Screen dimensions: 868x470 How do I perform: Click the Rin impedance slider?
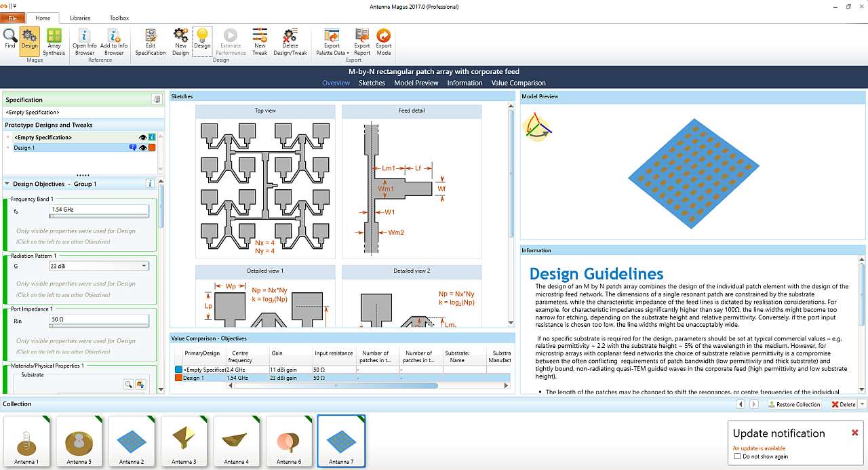tap(99, 326)
